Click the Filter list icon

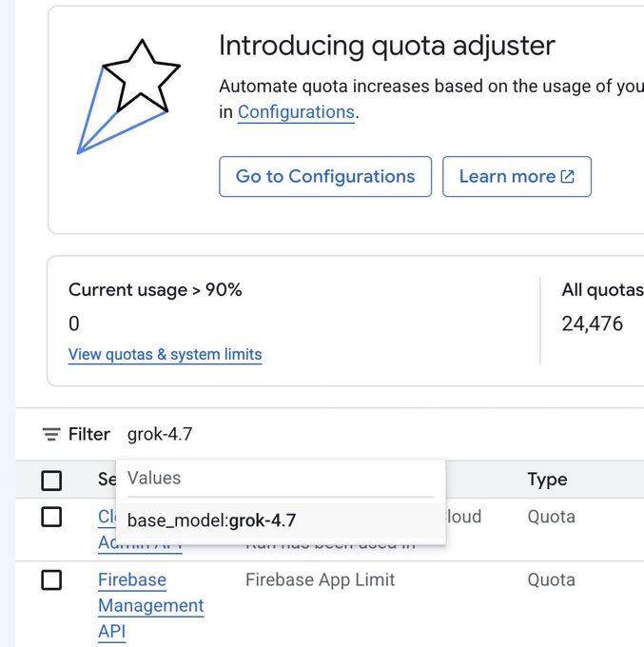(x=51, y=434)
